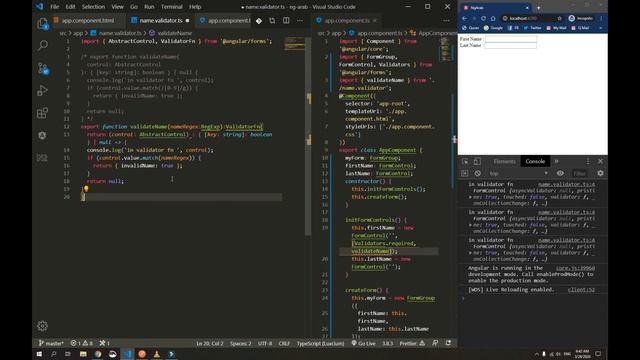Viewport: 640px width, 360px height.
Task: Open VLC from Windows taskbar
Action: coord(157,354)
